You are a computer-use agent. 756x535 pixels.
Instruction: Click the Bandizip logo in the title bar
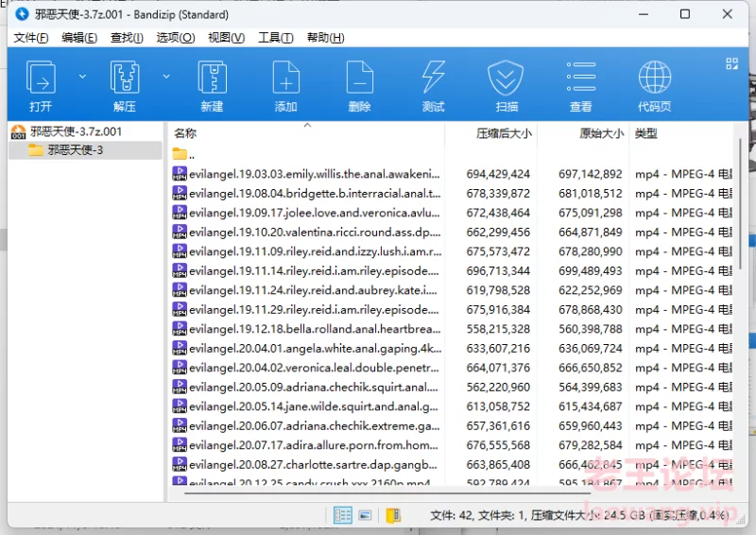click(x=22, y=14)
